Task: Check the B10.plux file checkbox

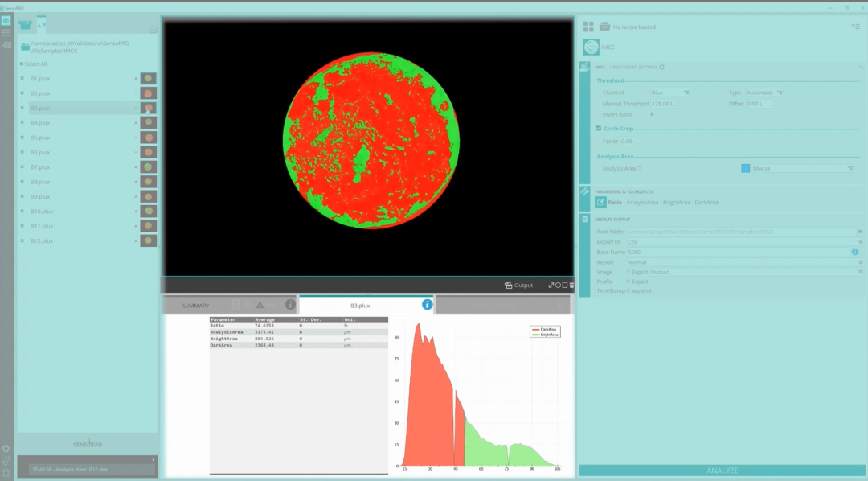Action: tap(23, 211)
